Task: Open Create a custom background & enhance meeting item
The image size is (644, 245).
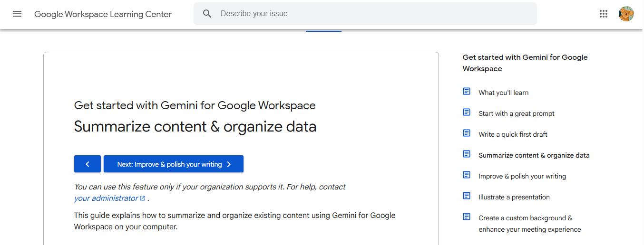Action: pos(529,224)
